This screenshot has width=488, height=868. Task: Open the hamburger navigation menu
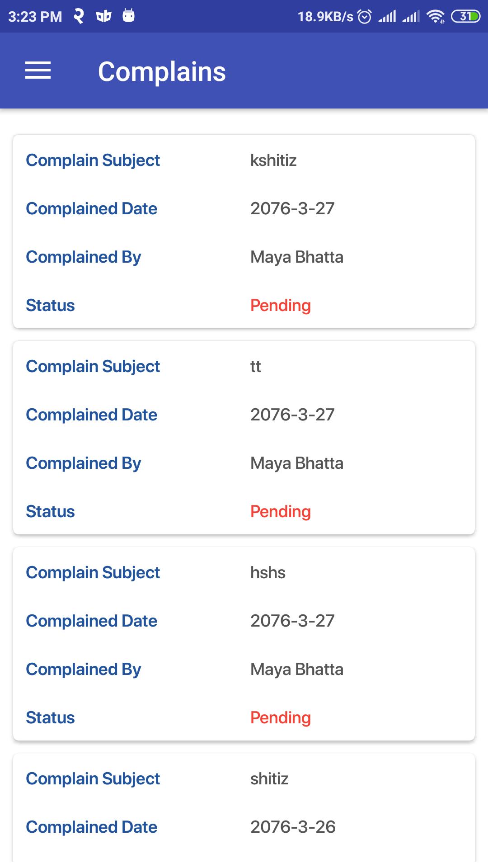(38, 71)
